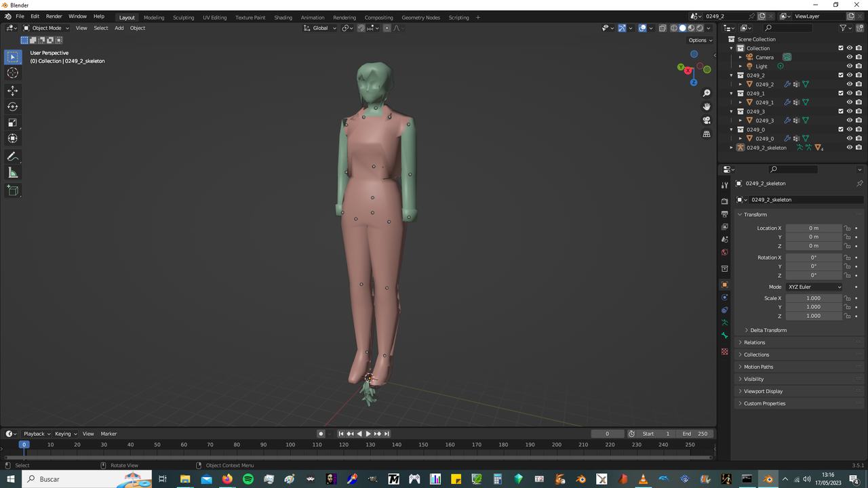Open the View Layer properties tab
Image resolution: width=868 pixels, height=488 pixels.
click(724, 227)
